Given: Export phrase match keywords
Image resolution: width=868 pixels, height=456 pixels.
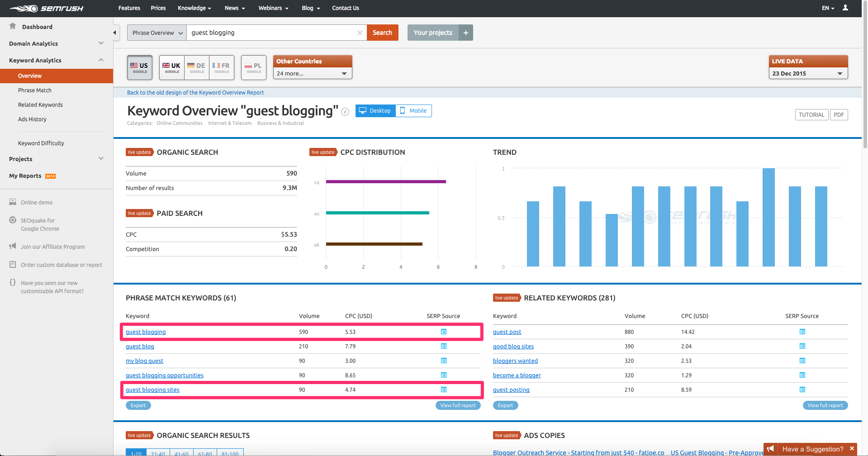Looking at the screenshot, I should click(138, 405).
